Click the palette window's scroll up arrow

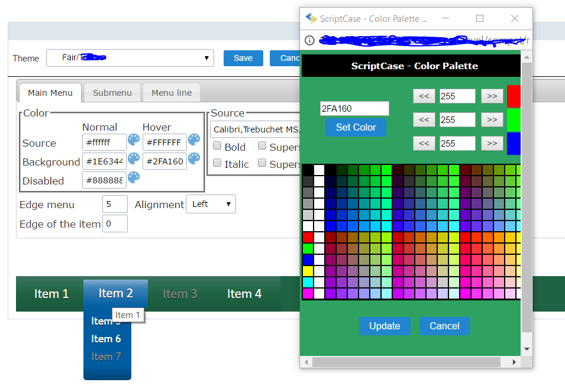(x=527, y=57)
